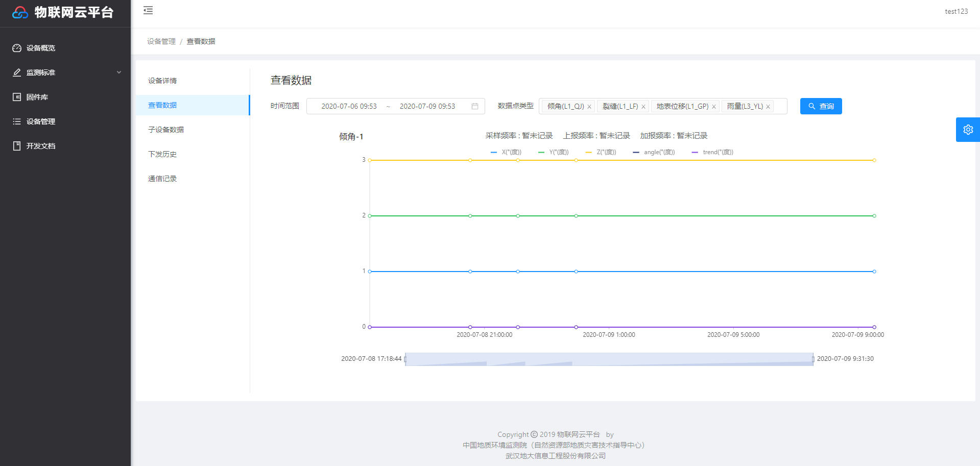Click the 监测标准 pencil icon
The image size is (980, 466).
(x=17, y=72)
